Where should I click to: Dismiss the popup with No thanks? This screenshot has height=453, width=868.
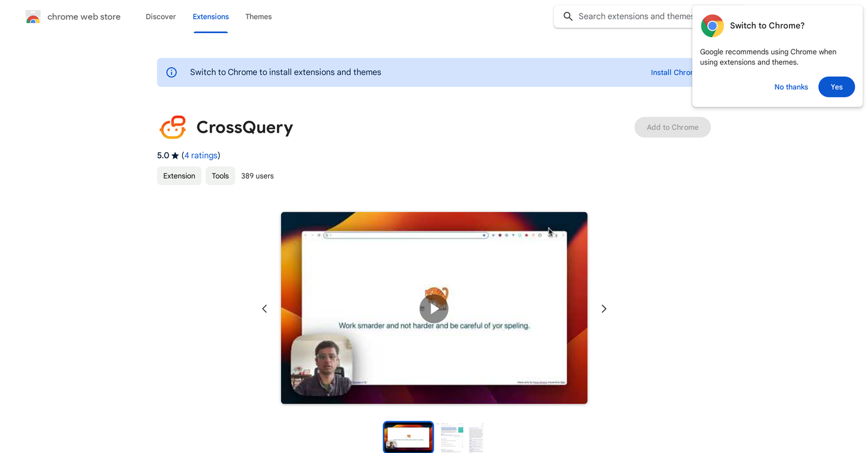point(791,87)
